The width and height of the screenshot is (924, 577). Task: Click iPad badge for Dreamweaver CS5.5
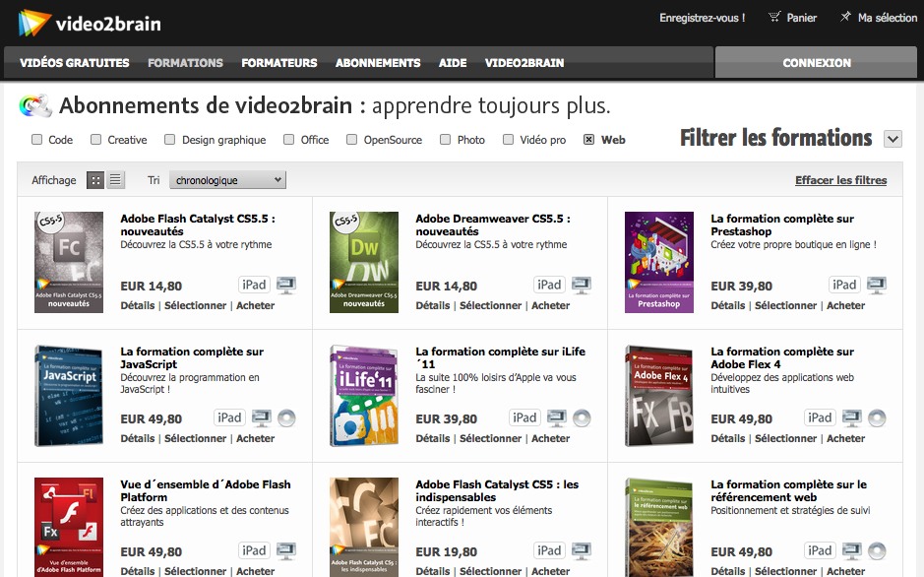coord(549,286)
